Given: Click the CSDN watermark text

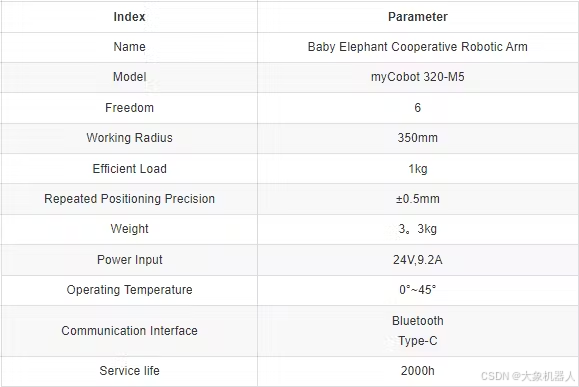Looking at the screenshot, I should click(528, 376).
